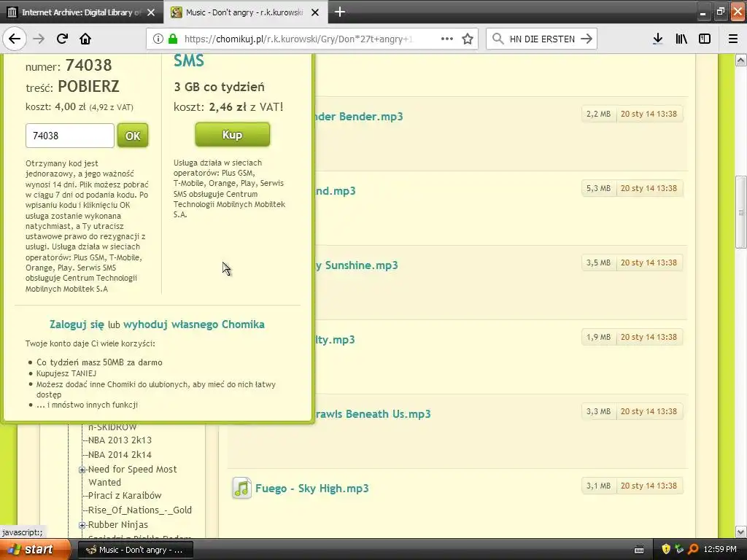Viewport: 747px width, 560px height.
Task: Click the Music - Don't angry taskbar button
Action: click(135, 550)
